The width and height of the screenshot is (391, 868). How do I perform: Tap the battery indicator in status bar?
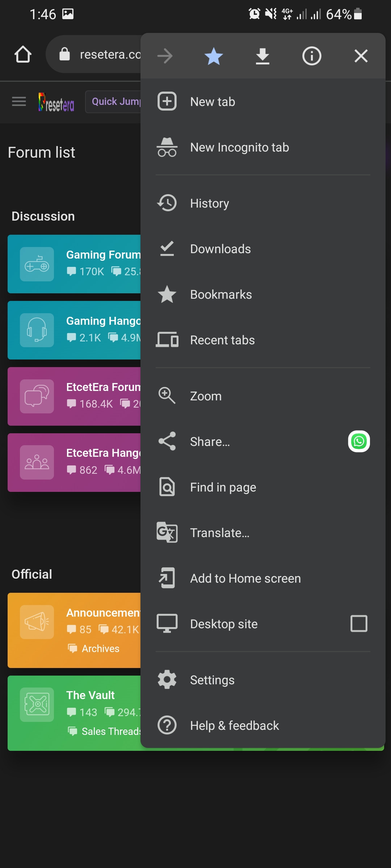pos(358,14)
